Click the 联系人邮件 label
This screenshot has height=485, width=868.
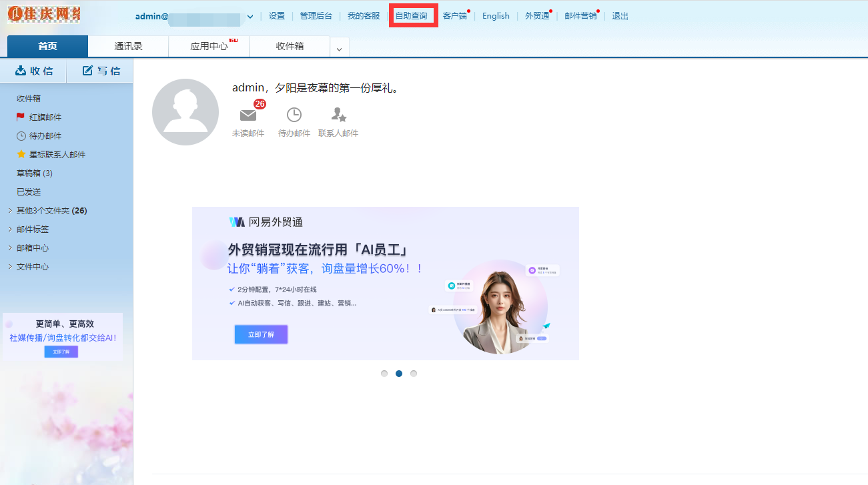tap(338, 133)
